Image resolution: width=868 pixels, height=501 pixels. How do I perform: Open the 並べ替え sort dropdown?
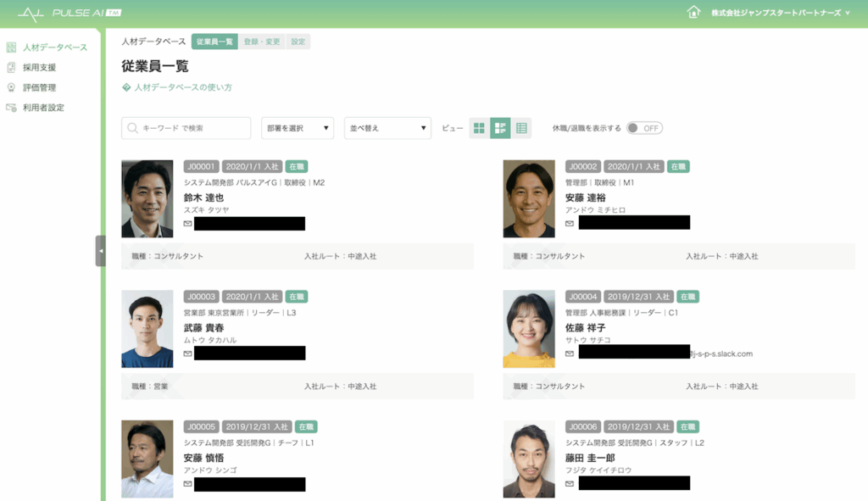tap(387, 128)
